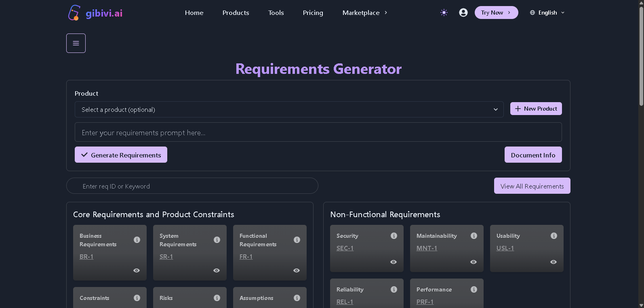
Task: Show info for System Requirements card
Action: 217,240
